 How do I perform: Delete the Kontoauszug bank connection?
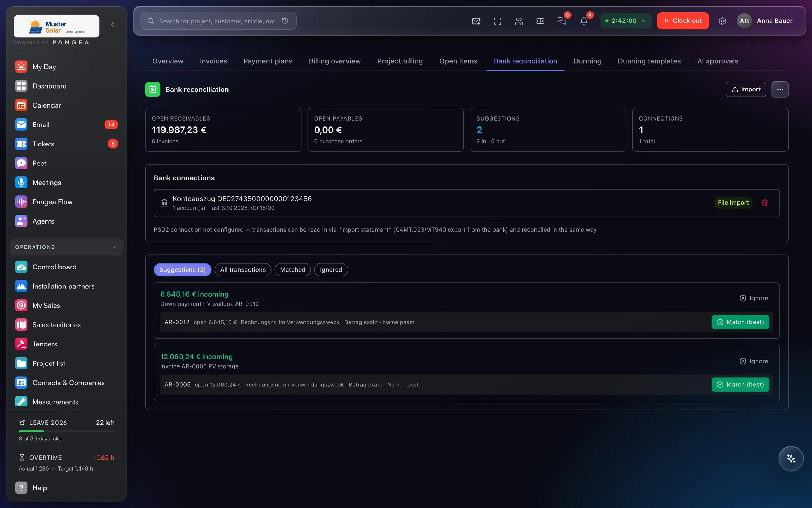tap(765, 202)
